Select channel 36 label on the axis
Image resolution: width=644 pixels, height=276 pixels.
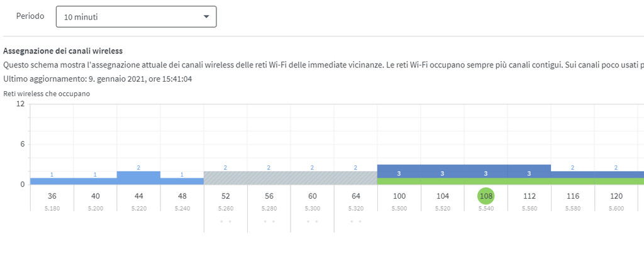tap(52, 196)
